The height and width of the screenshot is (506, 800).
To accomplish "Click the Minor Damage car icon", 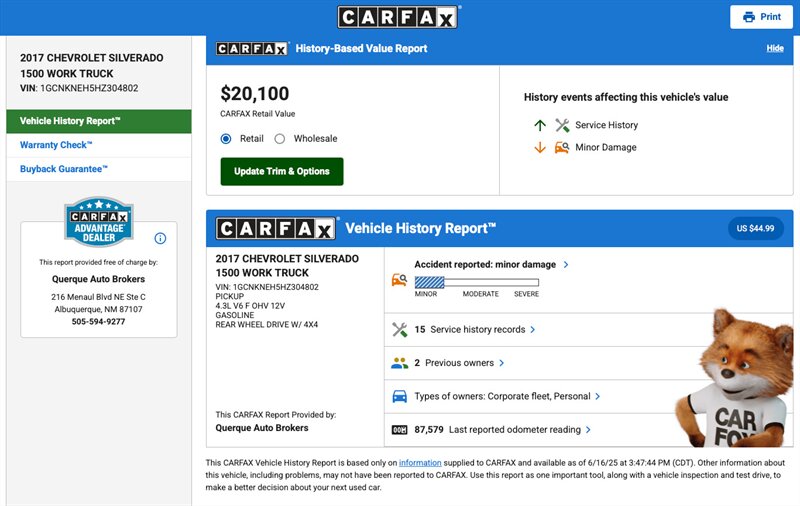I will coord(562,147).
